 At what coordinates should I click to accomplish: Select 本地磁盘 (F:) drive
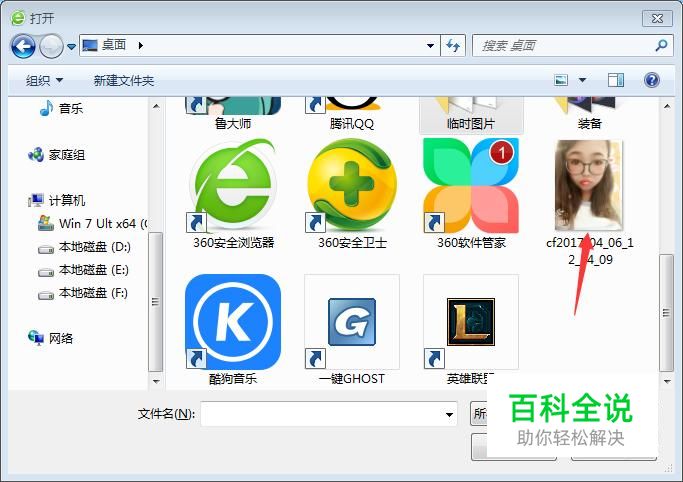83,293
